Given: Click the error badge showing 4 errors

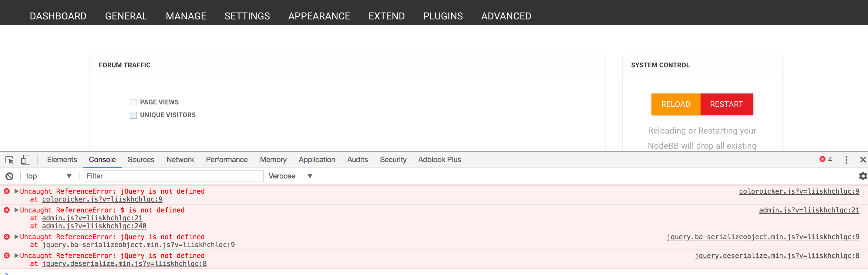Looking at the screenshot, I should click(826, 160).
